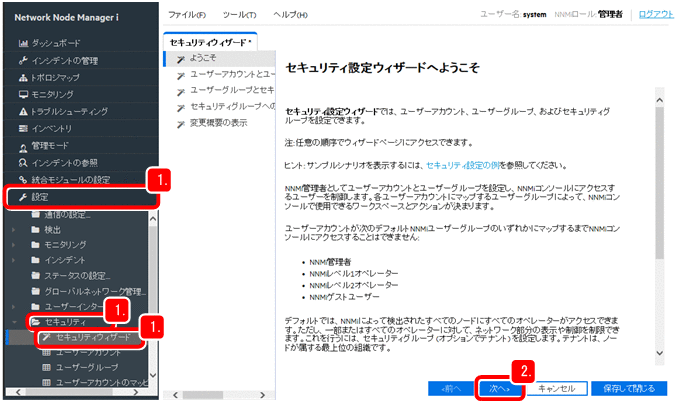The image size is (683, 405).
Task: Click the 検出 folder icon
Action: pyautogui.click(x=36, y=230)
